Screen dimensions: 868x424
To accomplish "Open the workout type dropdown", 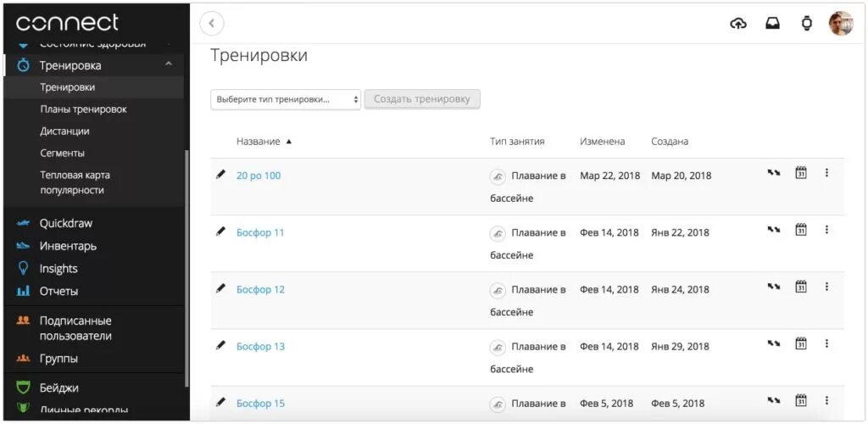I will pos(286,99).
